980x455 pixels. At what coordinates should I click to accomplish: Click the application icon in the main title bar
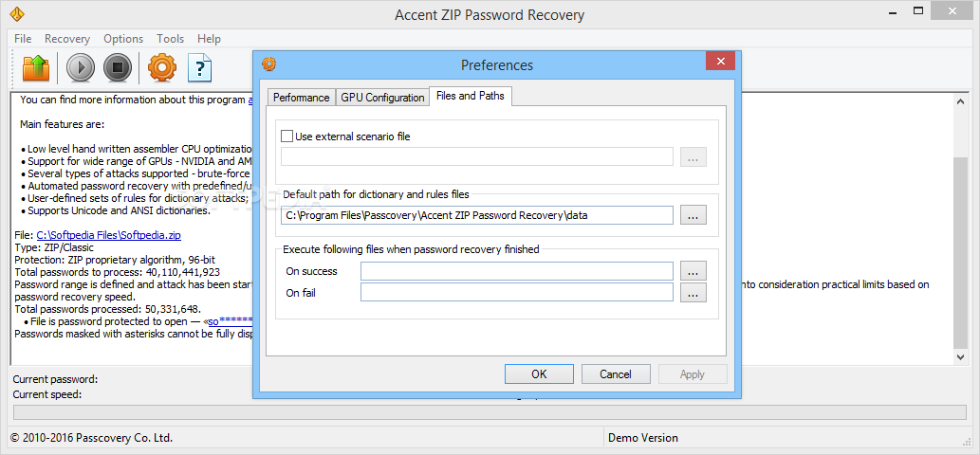coord(17,14)
